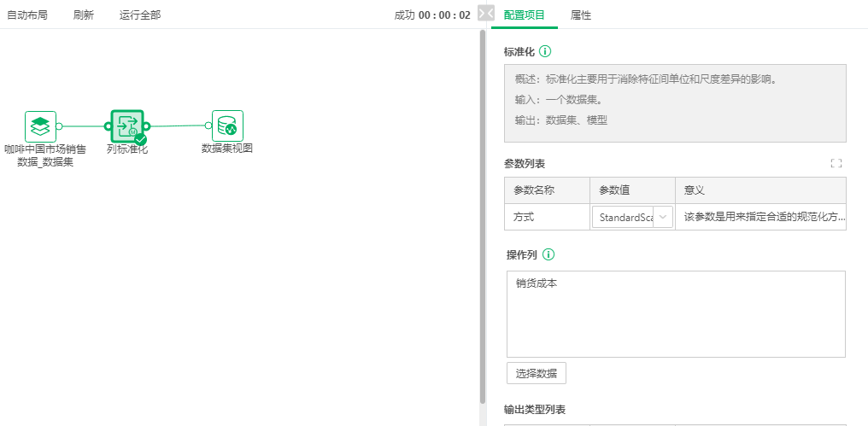The height and width of the screenshot is (426, 868).
Task: Click inside the 操作列 list box
Action: coord(675,316)
